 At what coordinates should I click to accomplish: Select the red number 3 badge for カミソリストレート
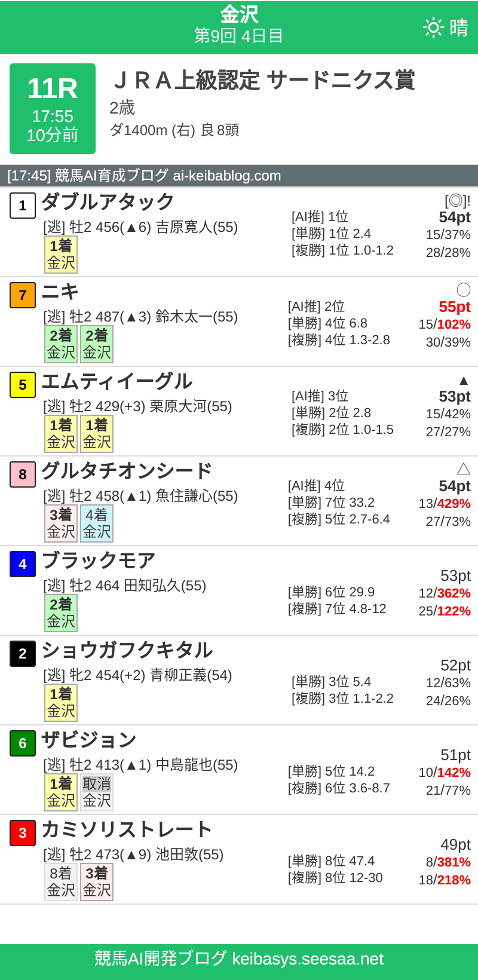(22, 833)
